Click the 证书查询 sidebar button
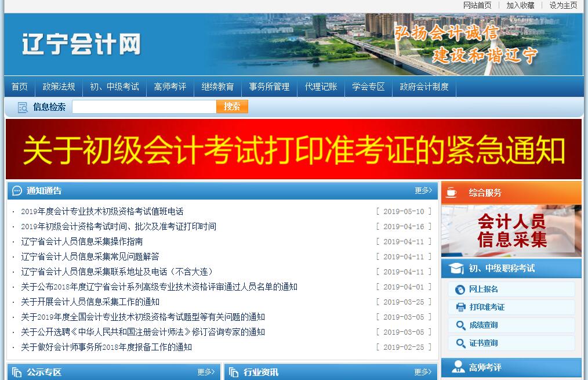The image size is (588, 380). point(511,343)
